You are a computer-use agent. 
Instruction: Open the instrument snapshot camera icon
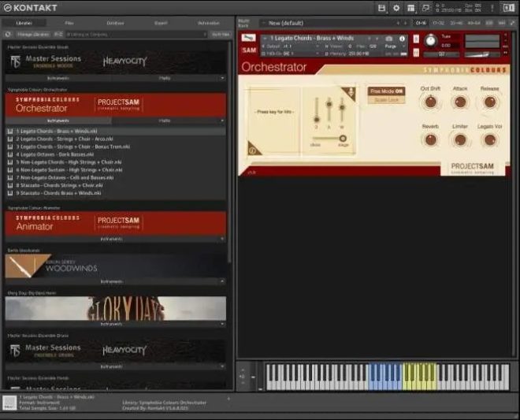click(x=389, y=39)
